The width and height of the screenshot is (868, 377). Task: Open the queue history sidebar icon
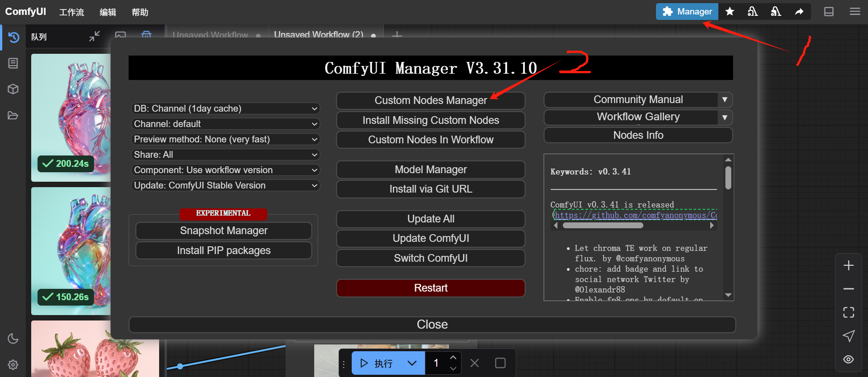coord(13,37)
